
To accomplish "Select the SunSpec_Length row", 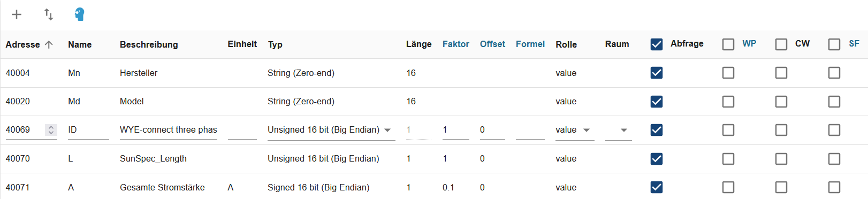I will coord(434,159).
